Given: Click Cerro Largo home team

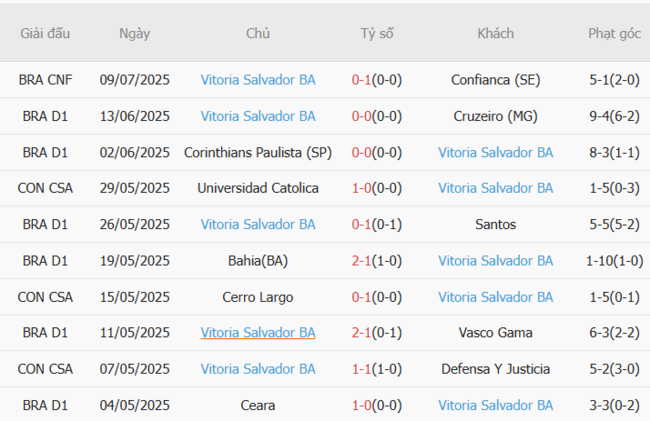Looking at the screenshot, I should [x=258, y=297].
